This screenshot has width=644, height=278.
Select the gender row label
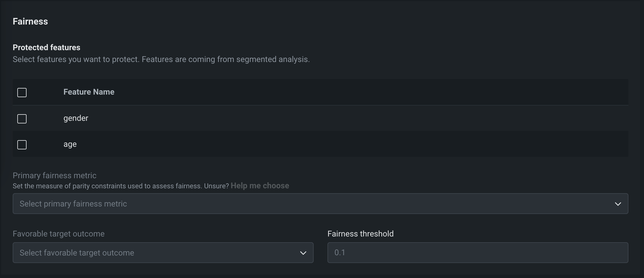point(76,118)
